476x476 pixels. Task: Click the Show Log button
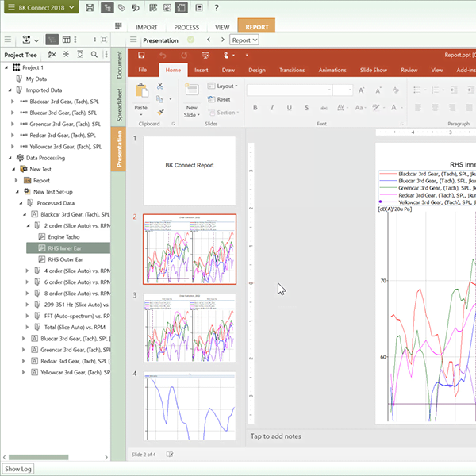point(18,469)
